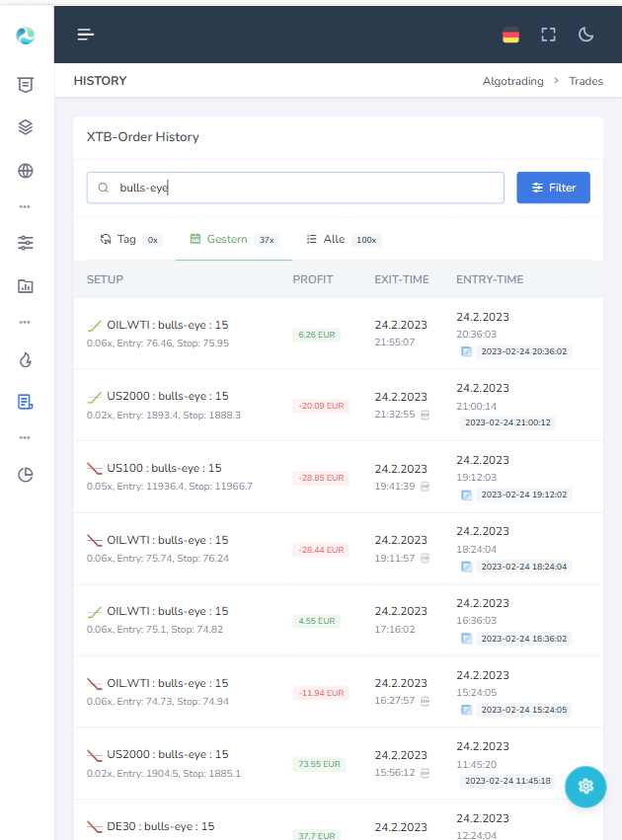
Task: Click stop icon beside exit 15:56:12
Action: (425, 773)
